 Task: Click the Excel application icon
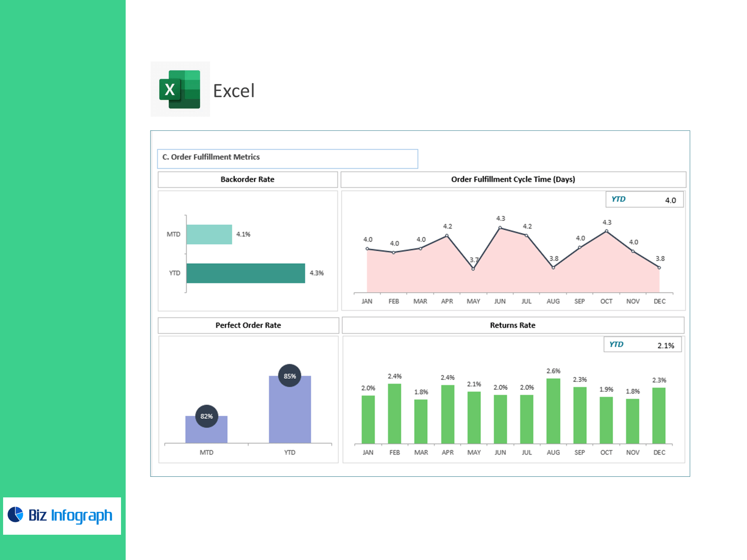pos(180,89)
